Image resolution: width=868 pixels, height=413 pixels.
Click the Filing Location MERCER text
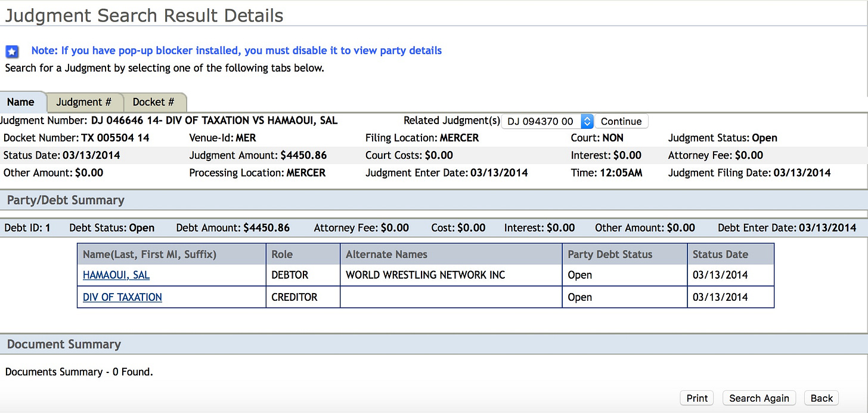pyautogui.click(x=422, y=138)
